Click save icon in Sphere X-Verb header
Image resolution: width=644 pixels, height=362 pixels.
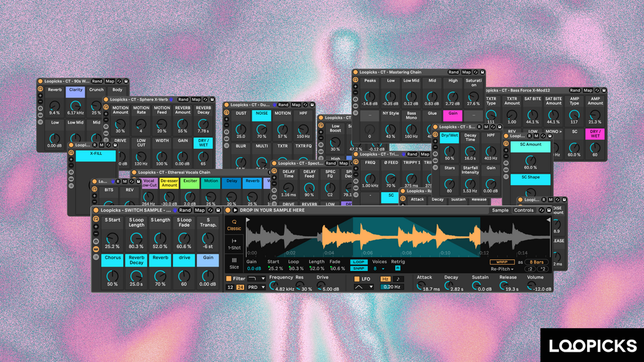point(212,99)
